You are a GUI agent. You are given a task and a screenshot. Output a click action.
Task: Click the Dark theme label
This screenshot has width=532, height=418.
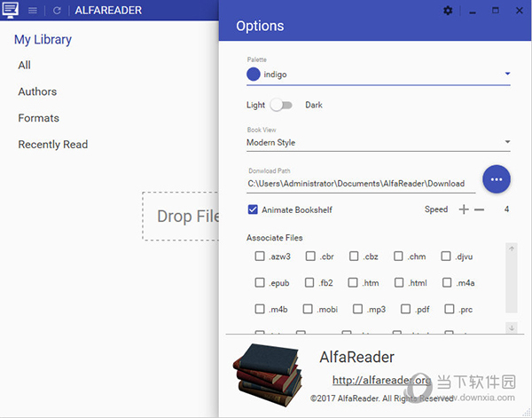[314, 105]
